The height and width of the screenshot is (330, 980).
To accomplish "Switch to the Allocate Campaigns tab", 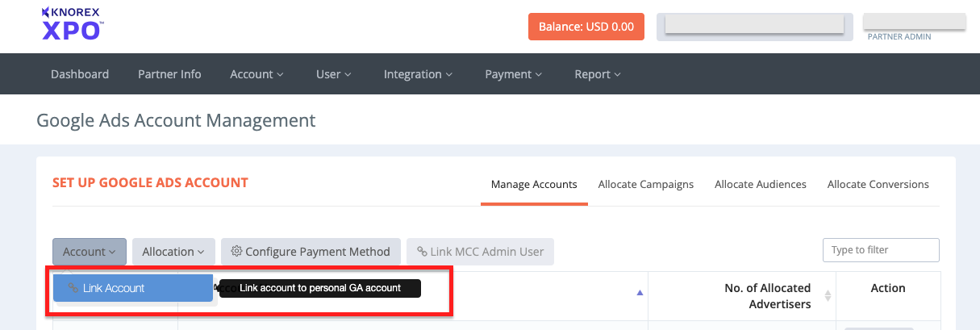I will click(645, 185).
